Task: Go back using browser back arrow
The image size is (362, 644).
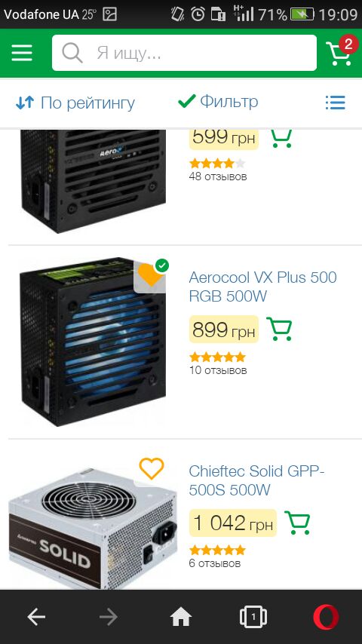Action: tap(36, 617)
